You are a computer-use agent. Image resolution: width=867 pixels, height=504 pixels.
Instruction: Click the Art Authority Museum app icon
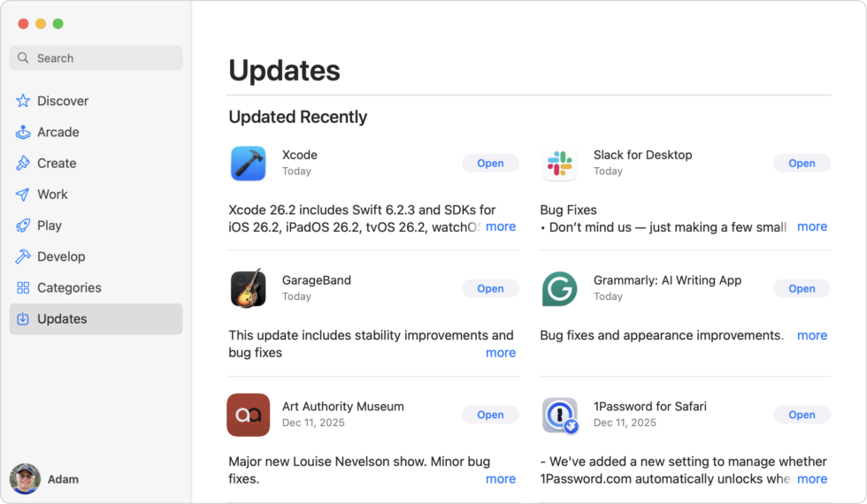point(249,415)
